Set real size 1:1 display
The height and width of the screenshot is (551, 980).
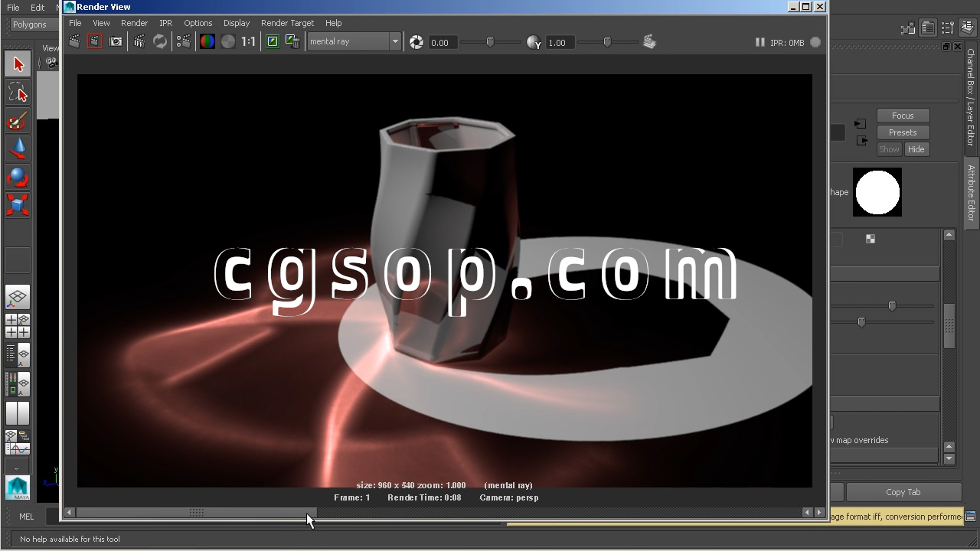point(249,42)
